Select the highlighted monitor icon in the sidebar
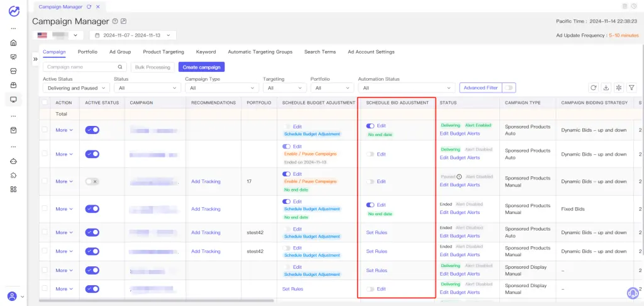The height and width of the screenshot is (306, 644). [14, 99]
